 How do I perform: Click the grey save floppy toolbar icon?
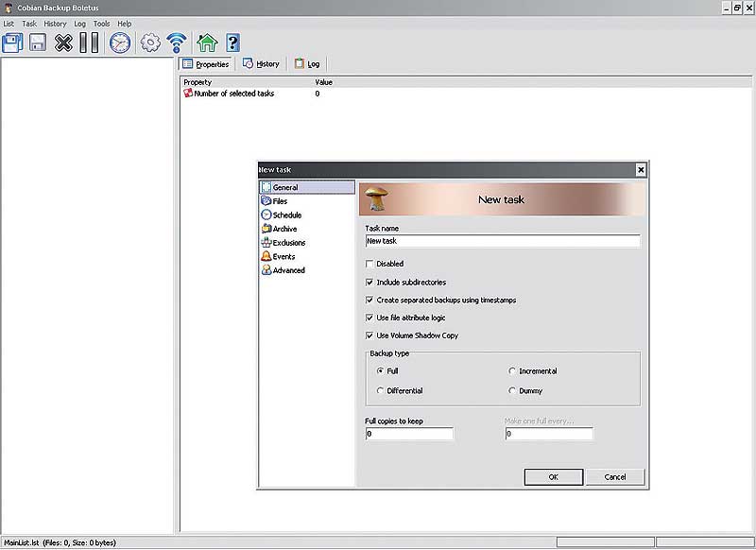click(38, 43)
